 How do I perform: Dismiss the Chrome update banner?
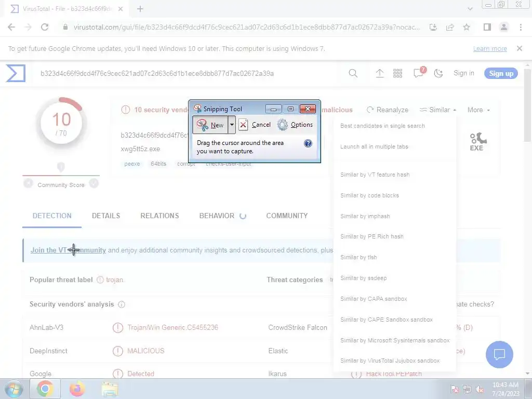click(x=520, y=48)
